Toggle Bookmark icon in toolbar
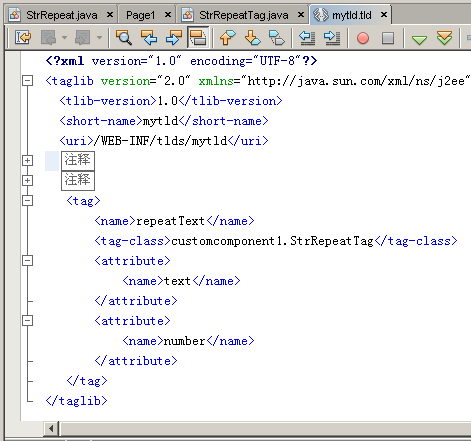 point(277,37)
